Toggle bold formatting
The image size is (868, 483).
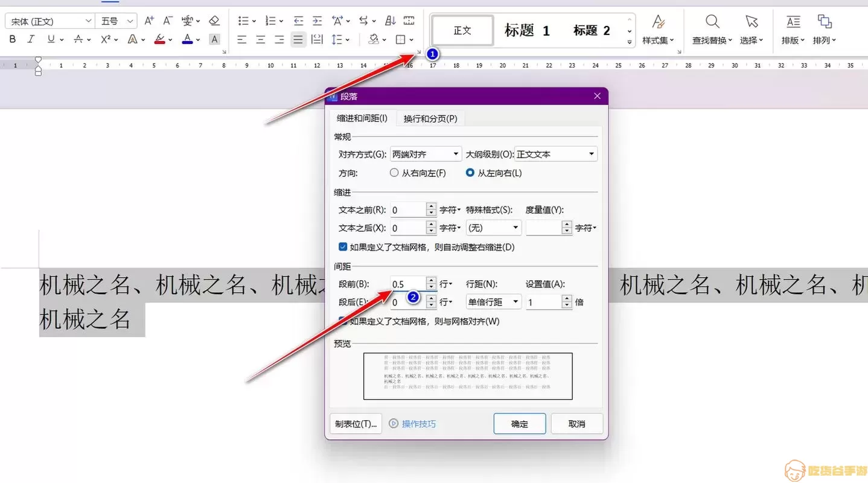(13, 40)
